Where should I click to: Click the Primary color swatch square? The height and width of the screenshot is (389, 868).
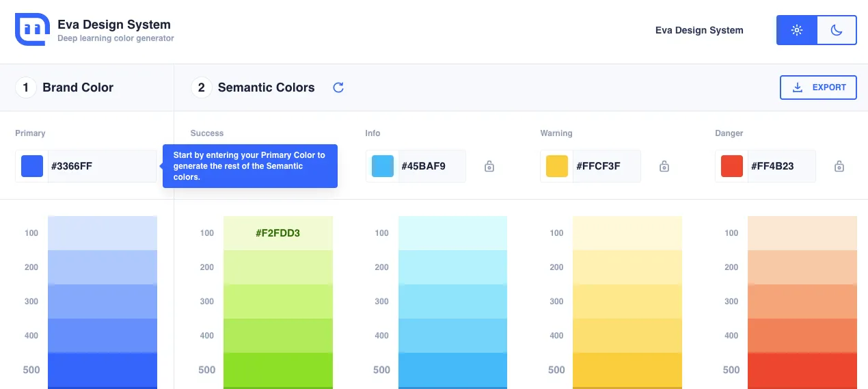32,166
